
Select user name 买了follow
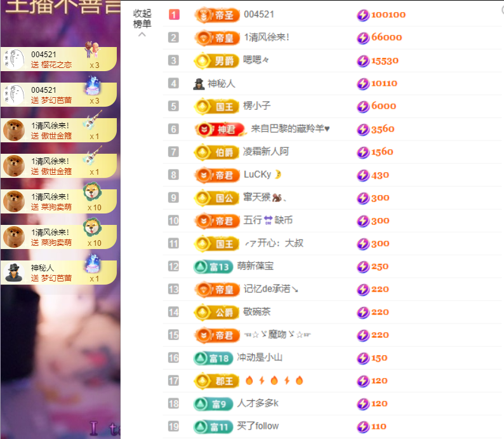click(258, 426)
